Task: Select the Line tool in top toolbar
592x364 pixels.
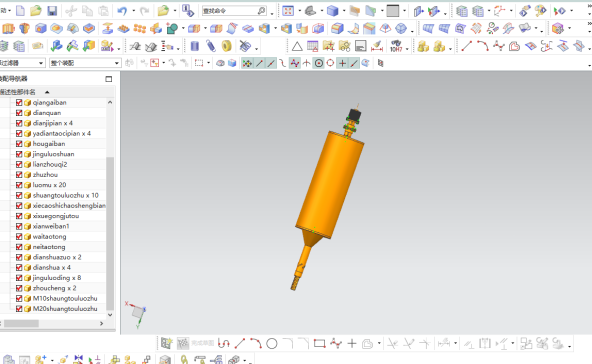Action: pyautogui.click(x=467, y=46)
